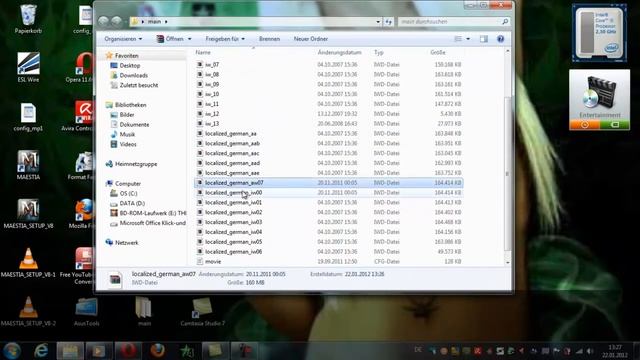The image size is (640, 360).
Task: Click the Explorer back arrow
Action: tap(104, 21)
